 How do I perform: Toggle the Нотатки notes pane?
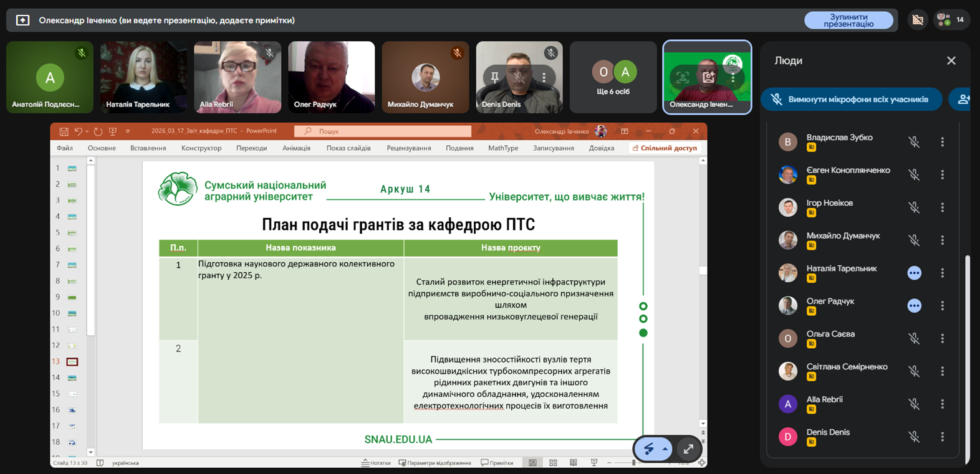(376, 463)
